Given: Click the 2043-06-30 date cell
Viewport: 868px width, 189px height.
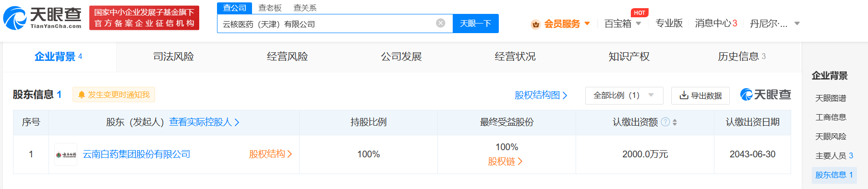Looking at the screenshot, I should coord(752,154).
